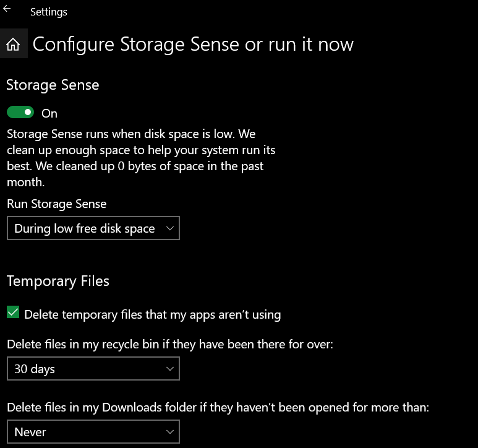Click the Storage Sense description paragraph

point(141,158)
